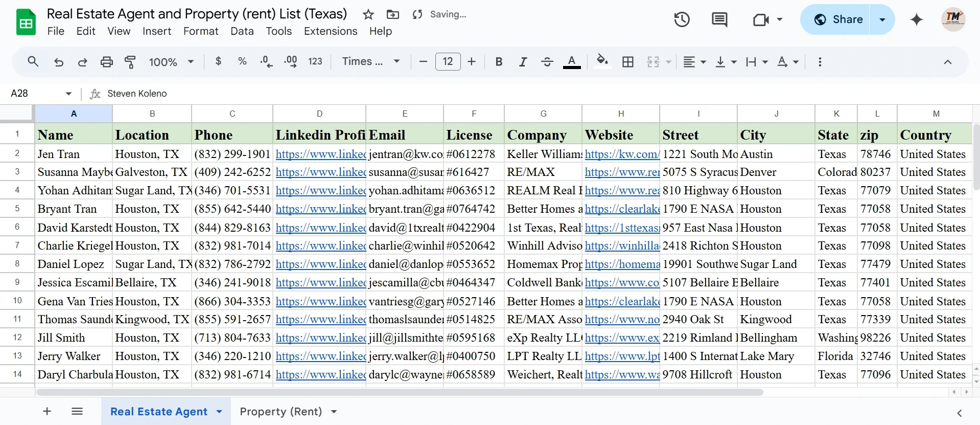Open the Format menu

[x=201, y=31]
